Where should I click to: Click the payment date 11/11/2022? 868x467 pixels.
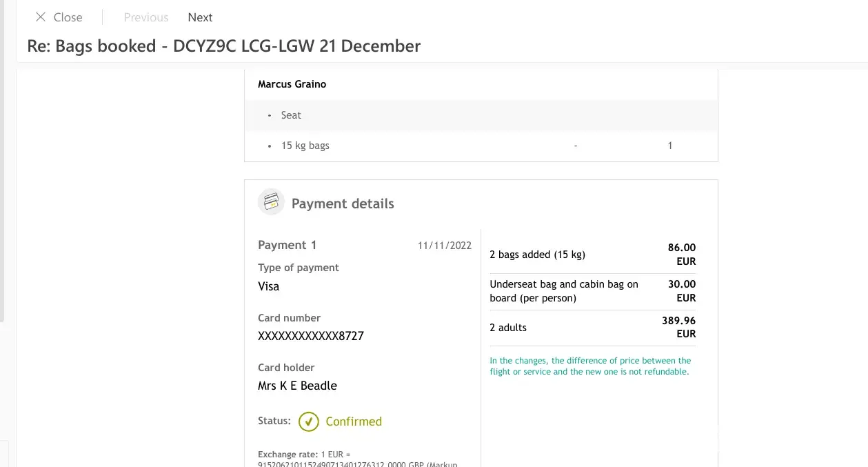tap(444, 246)
